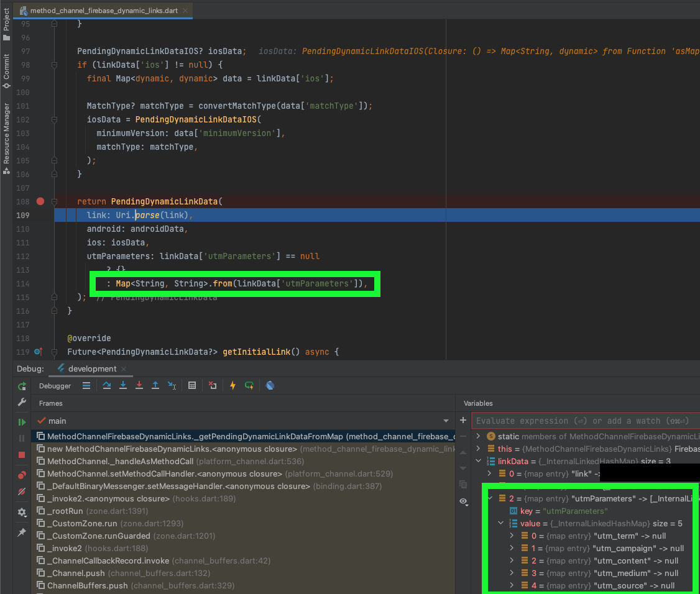Expand map entry 0 "link"
The height and width of the screenshot is (594, 700).
(x=489, y=473)
